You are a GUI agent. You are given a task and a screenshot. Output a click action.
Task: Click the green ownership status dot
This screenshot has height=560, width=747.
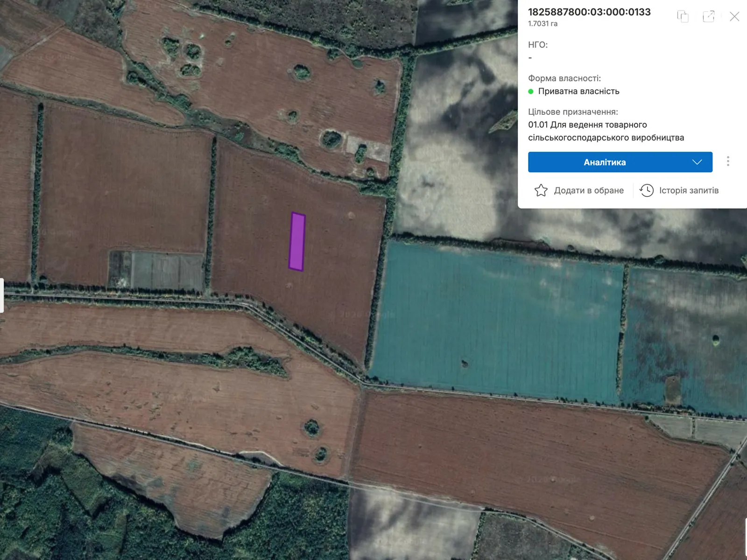coord(531,91)
